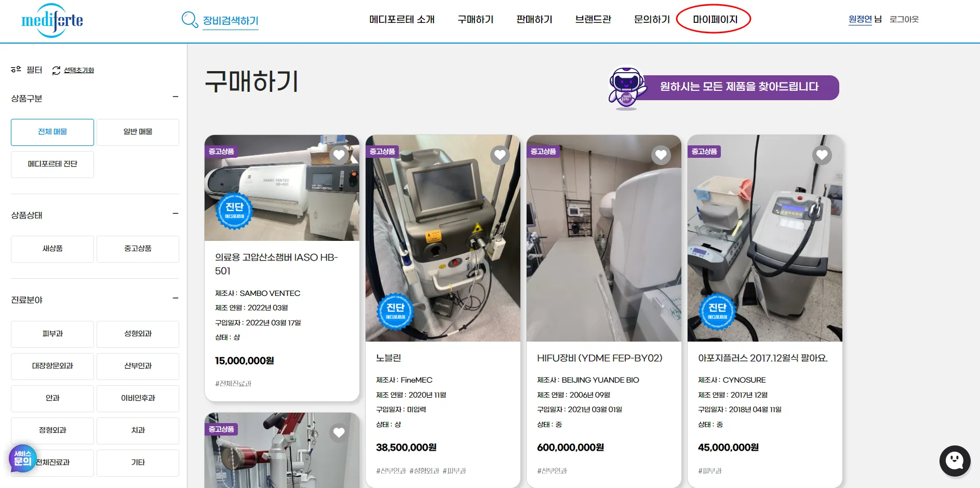Click the #성형외과 hashtag on 노블린 card
980x488 pixels.
click(424, 471)
